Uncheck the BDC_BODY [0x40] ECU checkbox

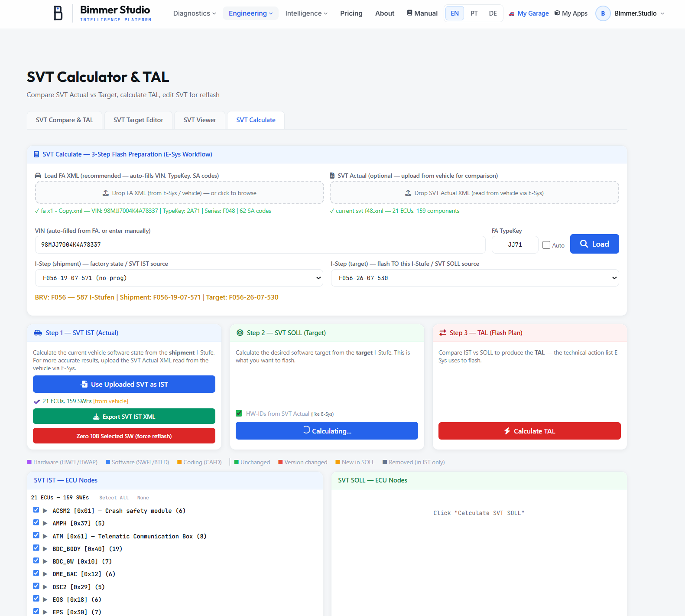(36, 548)
